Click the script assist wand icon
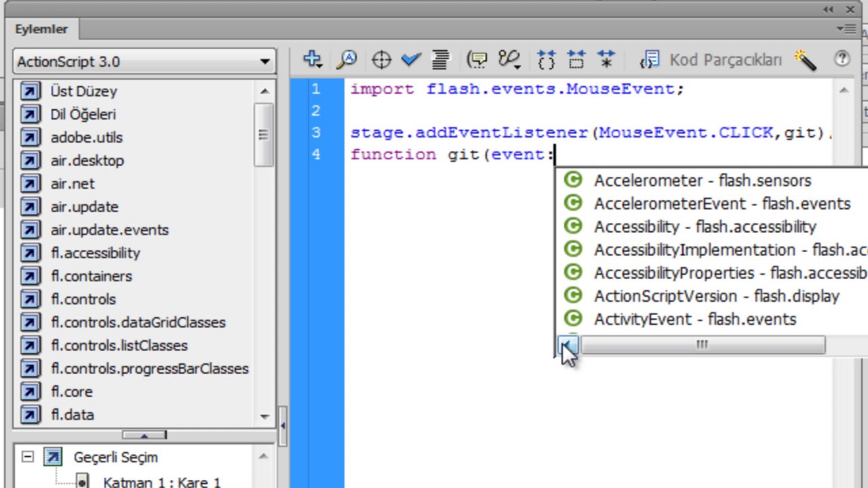The image size is (868, 488). tap(805, 60)
